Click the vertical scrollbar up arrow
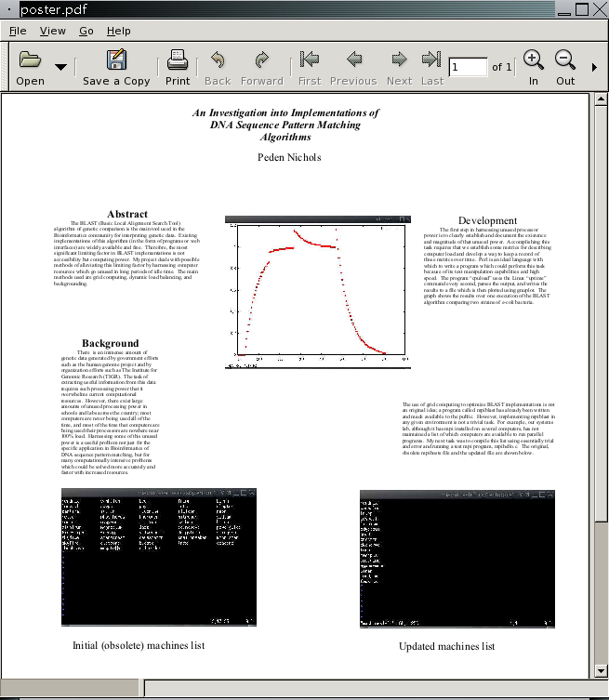The image size is (609, 700). click(601, 99)
